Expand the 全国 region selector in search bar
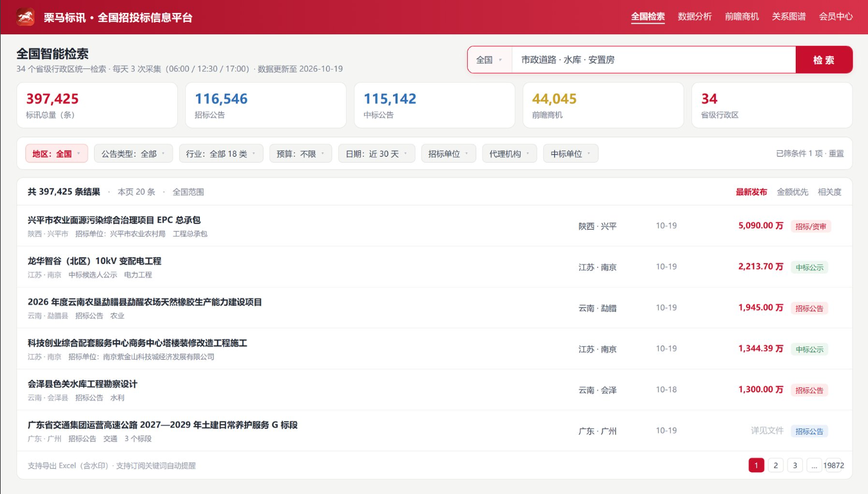 (x=490, y=60)
